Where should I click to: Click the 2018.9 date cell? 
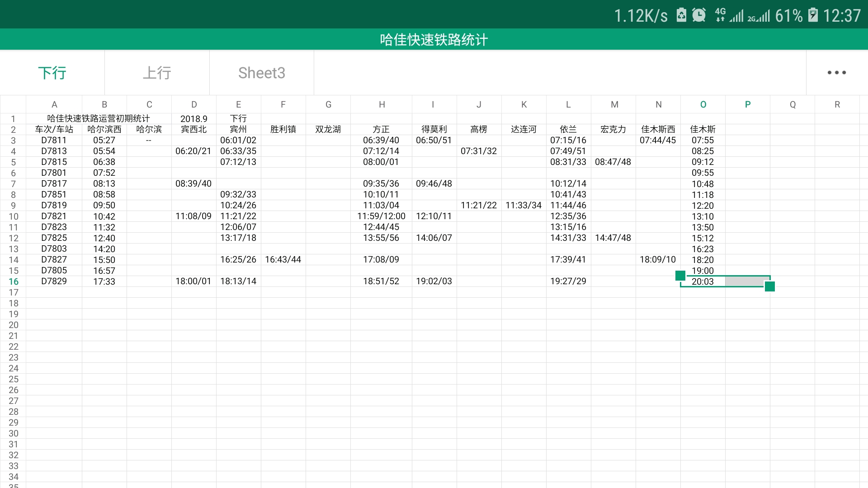tap(193, 119)
